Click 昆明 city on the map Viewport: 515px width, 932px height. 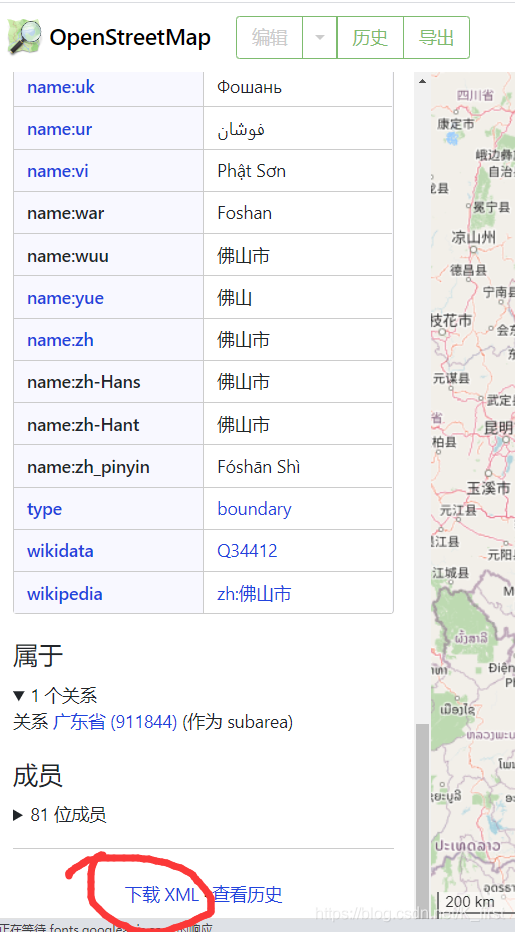(x=498, y=427)
